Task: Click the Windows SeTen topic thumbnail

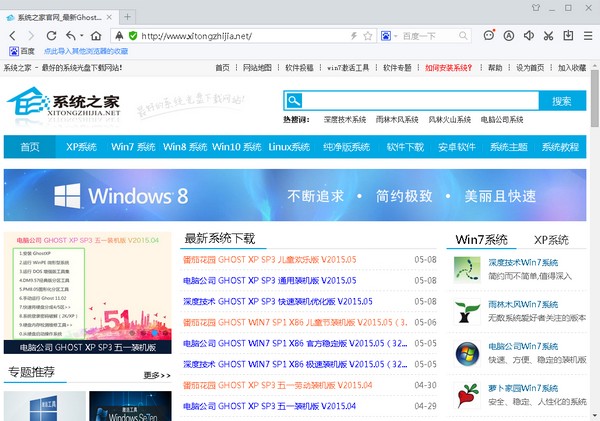Action: [x=130, y=406]
